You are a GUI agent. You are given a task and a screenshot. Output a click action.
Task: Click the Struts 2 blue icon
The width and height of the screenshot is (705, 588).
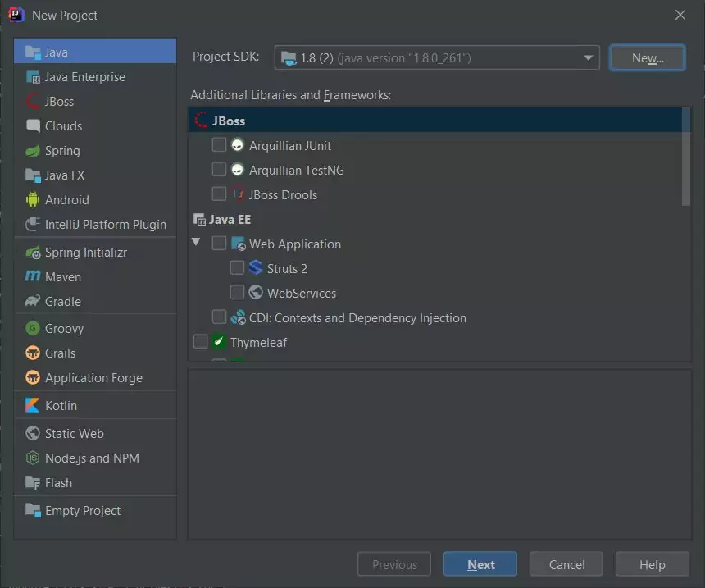(x=256, y=267)
